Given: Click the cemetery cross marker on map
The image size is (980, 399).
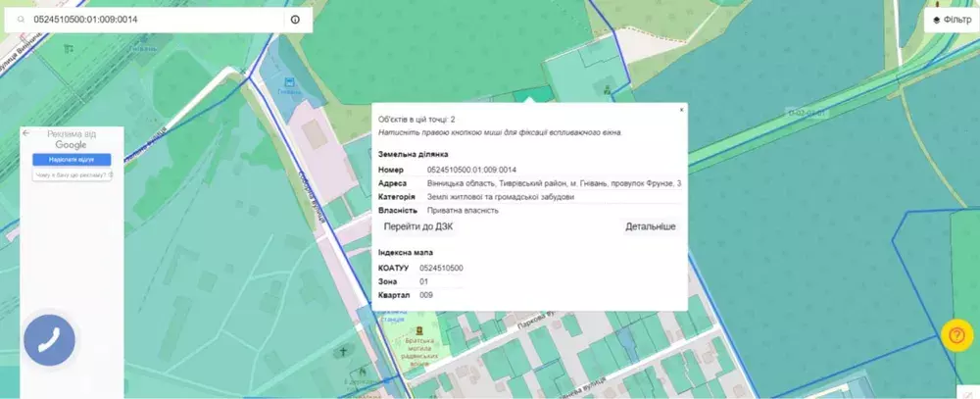Looking at the screenshot, I should click(x=344, y=351).
